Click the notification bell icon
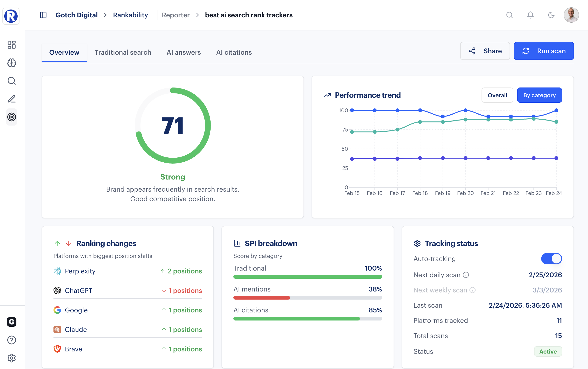Screen dimensions: 588x369 (x=530, y=15)
